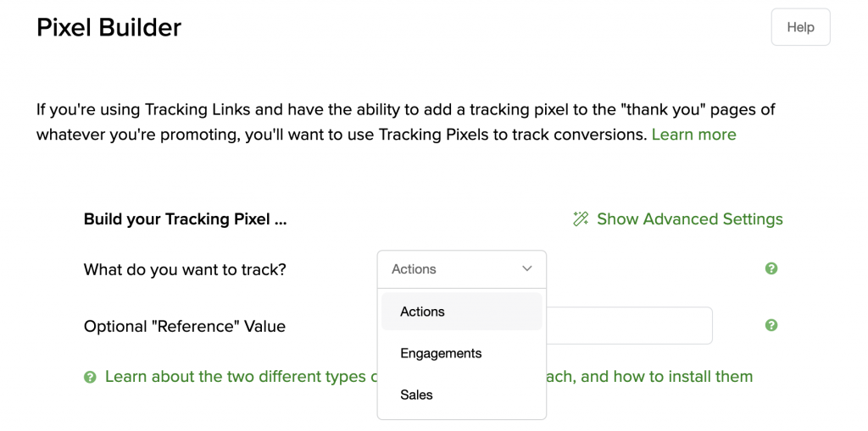The height and width of the screenshot is (431, 868).
Task: Click the Optional "Reference" Value label
Action: point(184,326)
